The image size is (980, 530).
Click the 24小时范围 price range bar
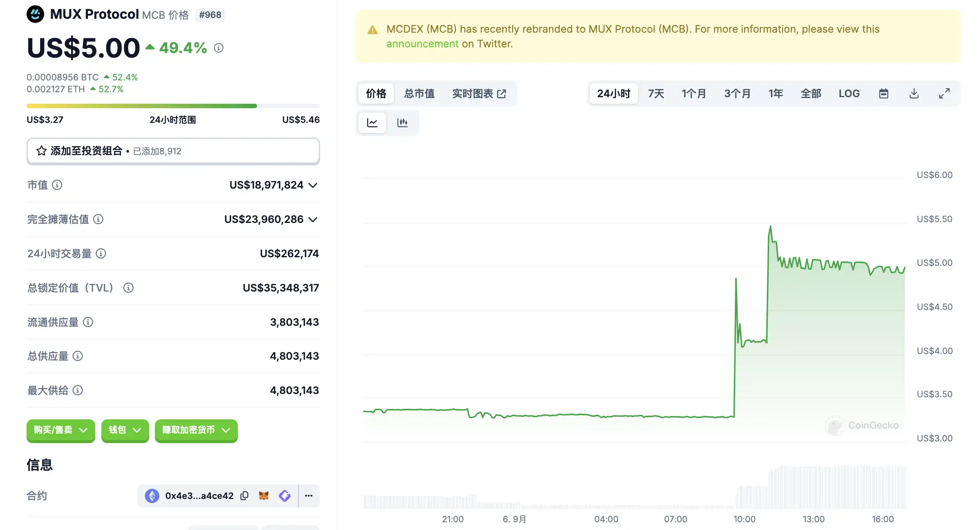tap(173, 106)
